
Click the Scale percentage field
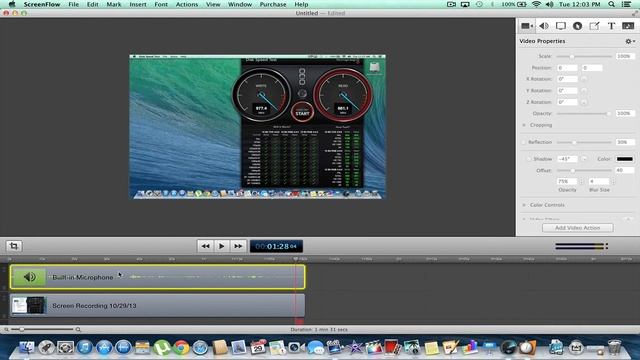coord(625,56)
